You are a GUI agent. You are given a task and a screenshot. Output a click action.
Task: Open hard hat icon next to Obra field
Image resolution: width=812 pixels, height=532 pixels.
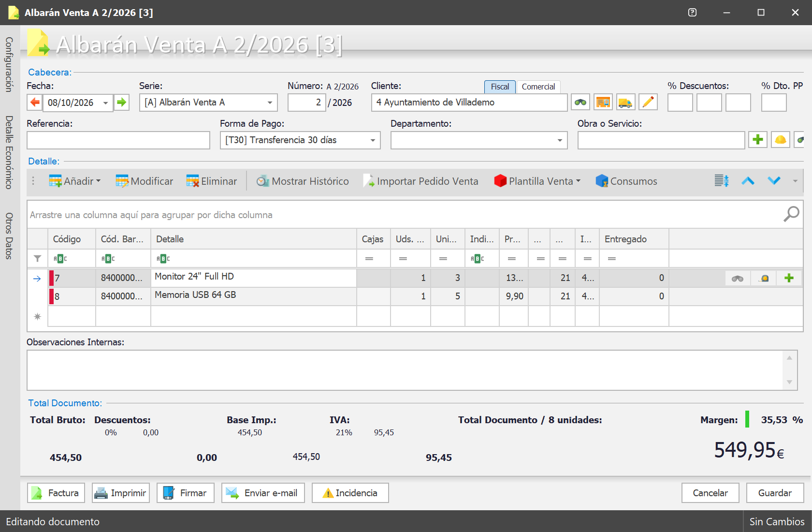780,140
